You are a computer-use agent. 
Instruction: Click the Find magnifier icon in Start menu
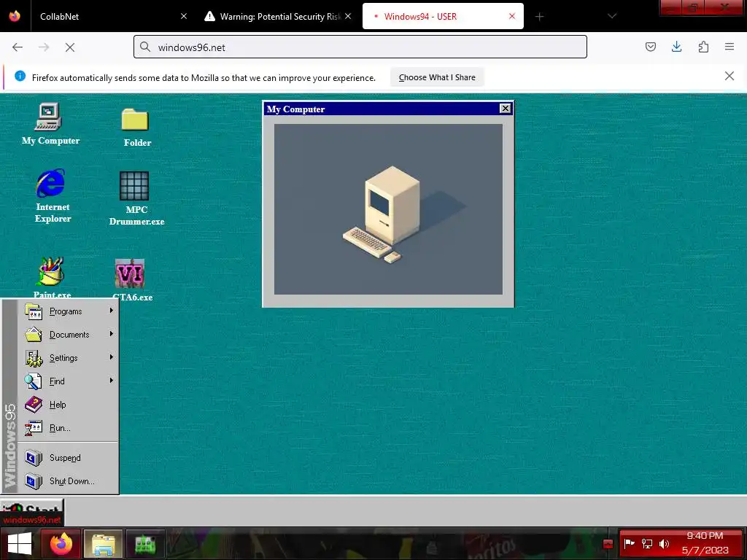click(34, 381)
